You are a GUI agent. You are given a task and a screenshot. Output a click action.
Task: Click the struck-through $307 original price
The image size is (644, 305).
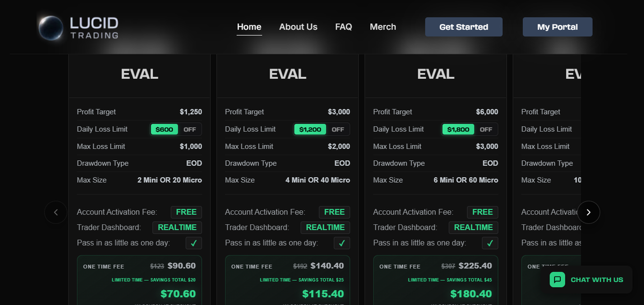pos(448,266)
